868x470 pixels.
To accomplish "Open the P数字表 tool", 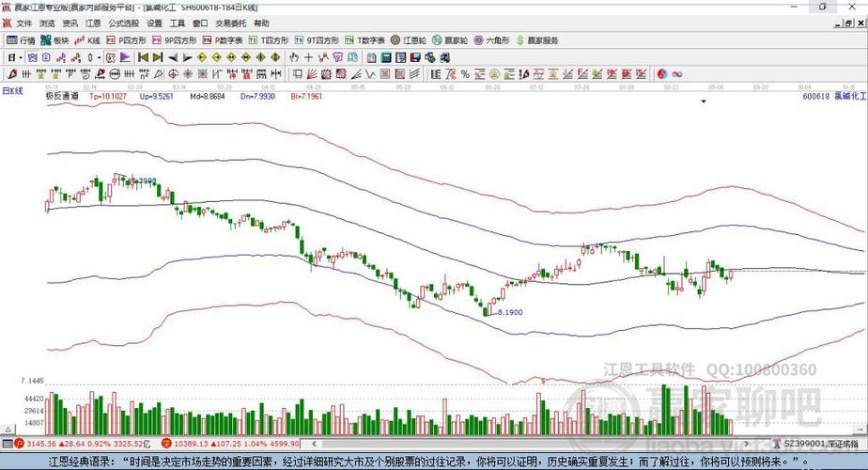I will coord(223,40).
